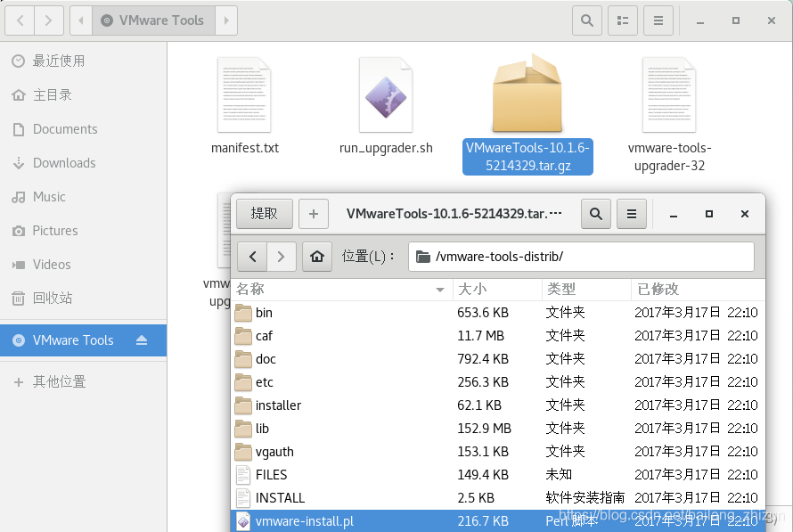
Task: Click the right path arrow after VMware Tools
Action: (x=226, y=20)
